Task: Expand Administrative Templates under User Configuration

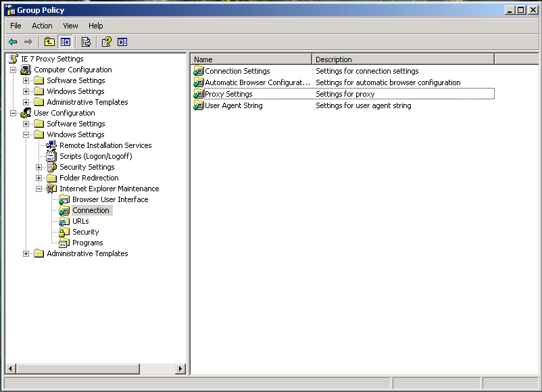Action: click(26, 253)
